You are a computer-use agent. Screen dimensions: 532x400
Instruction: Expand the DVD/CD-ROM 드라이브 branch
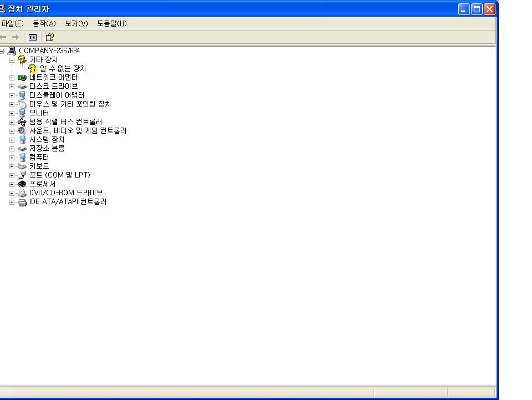click(x=12, y=193)
